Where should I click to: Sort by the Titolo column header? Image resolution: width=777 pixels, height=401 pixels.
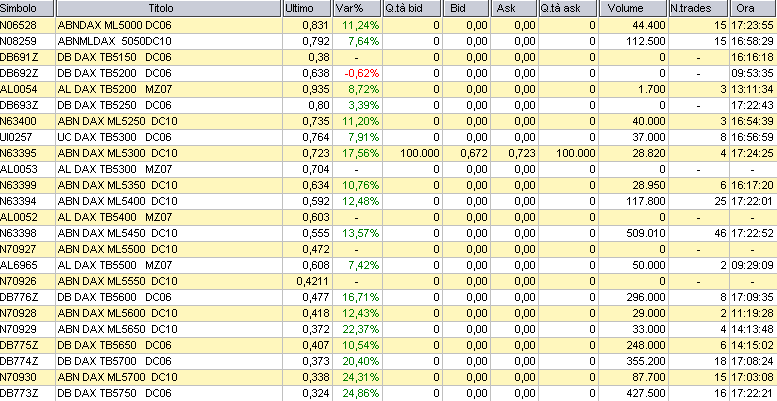168,8
